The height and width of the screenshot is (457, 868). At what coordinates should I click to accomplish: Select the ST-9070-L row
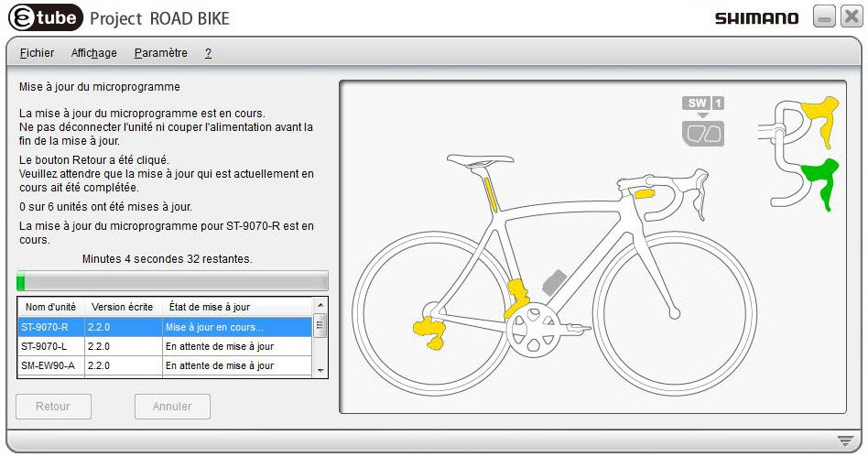point(165,346)
